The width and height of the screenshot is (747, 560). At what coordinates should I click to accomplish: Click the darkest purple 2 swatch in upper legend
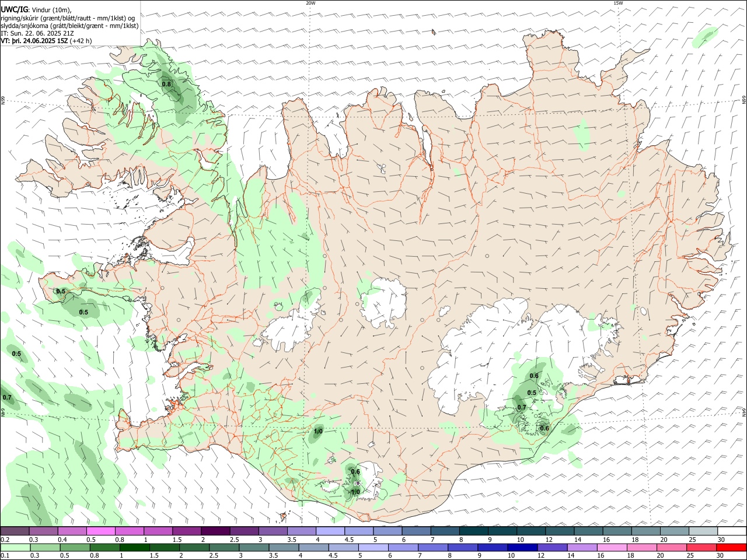pos(215,531)
